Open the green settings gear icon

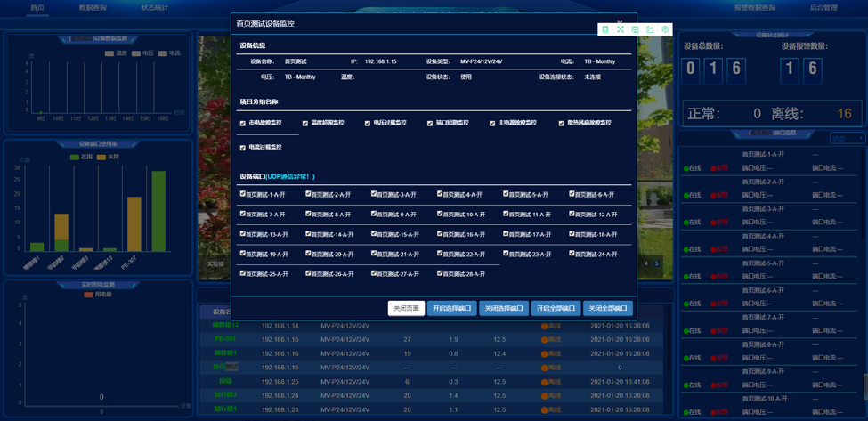pos(665,29)
